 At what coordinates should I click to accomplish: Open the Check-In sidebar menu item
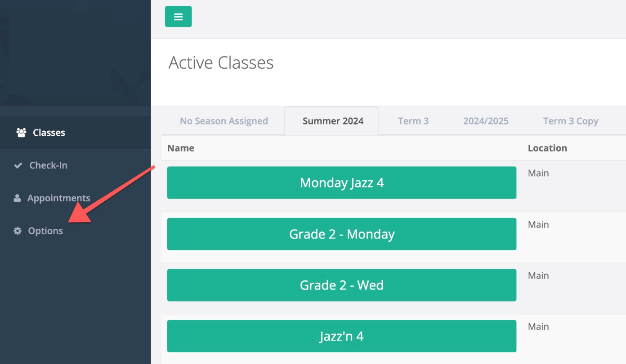75,165
